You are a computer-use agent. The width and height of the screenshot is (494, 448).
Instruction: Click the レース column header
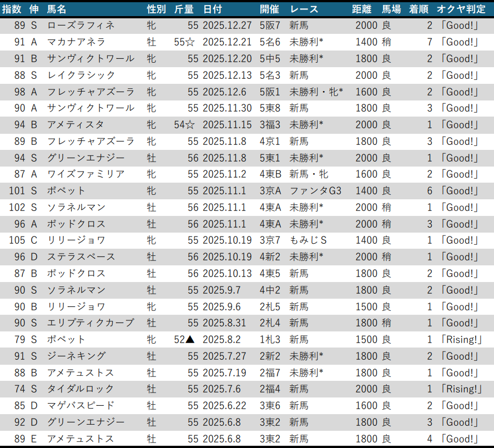pyautogui.click(x=303, y=9)
